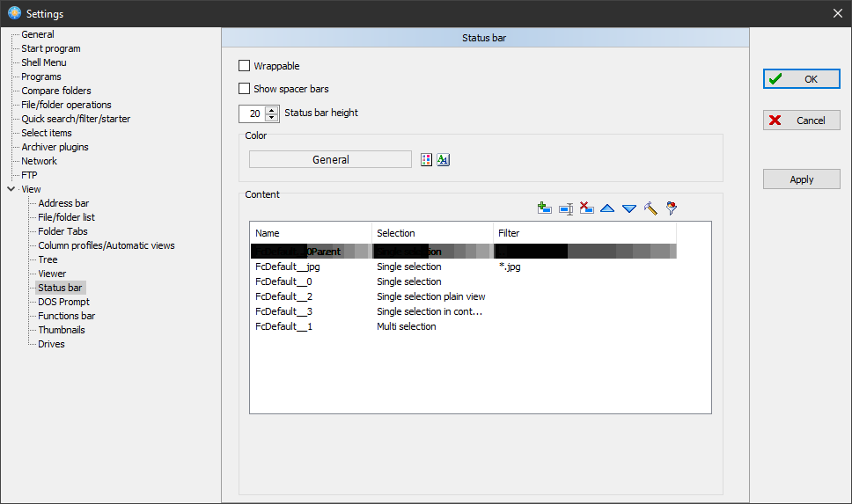
Task: Increase the status bar height with the up spinner
Action: point(271,110)
